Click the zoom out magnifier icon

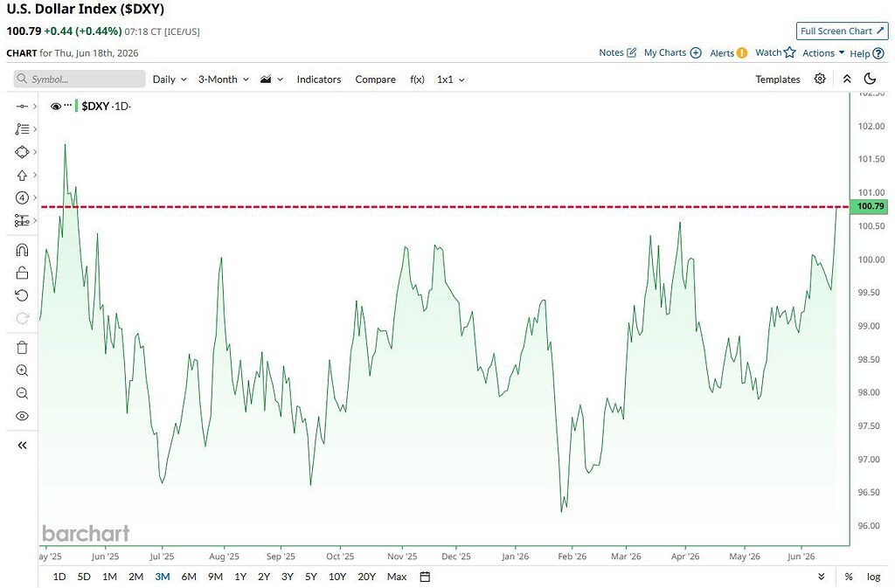tap(22, 393)
